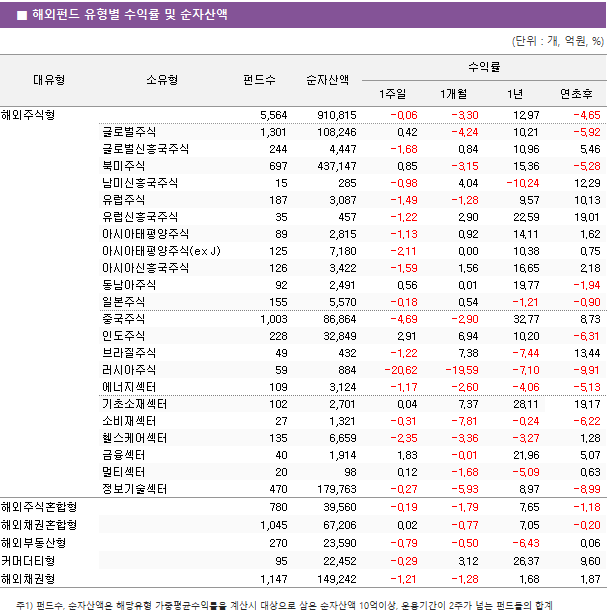Select the '일본주식' row label

pos(124,302)
